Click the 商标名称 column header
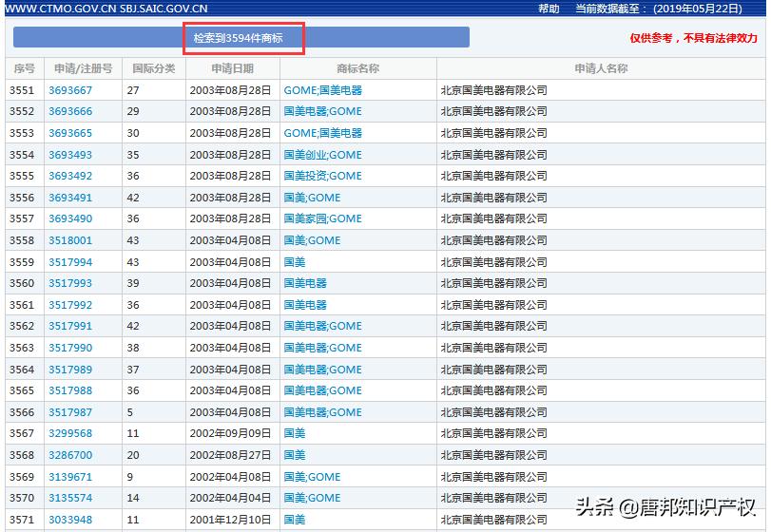This screenshot has width=771, height=532. tap(357, 68)
